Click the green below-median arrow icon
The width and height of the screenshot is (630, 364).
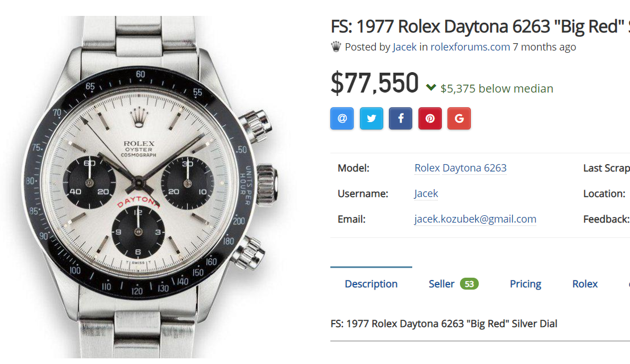coord(431,87)
